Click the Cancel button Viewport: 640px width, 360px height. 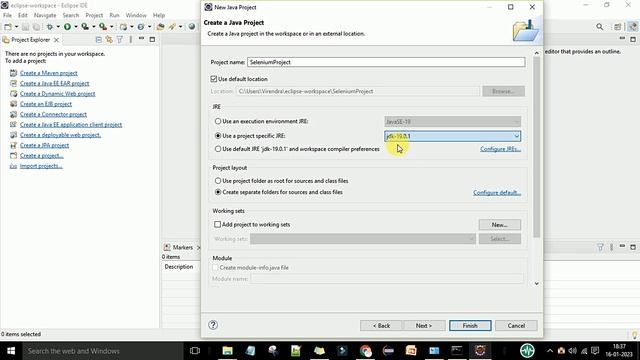click(516, 326)
